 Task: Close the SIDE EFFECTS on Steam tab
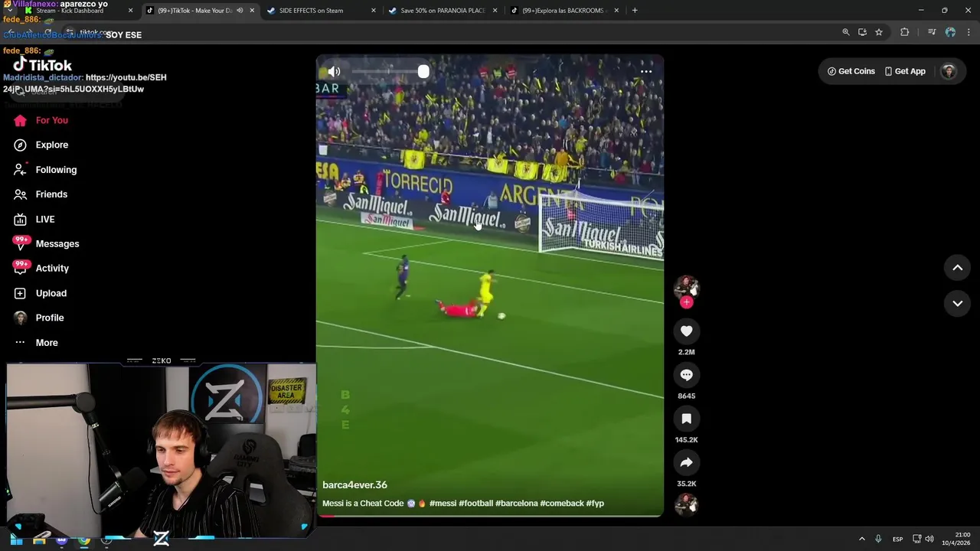pyautogui.click(x=374, y=11)
